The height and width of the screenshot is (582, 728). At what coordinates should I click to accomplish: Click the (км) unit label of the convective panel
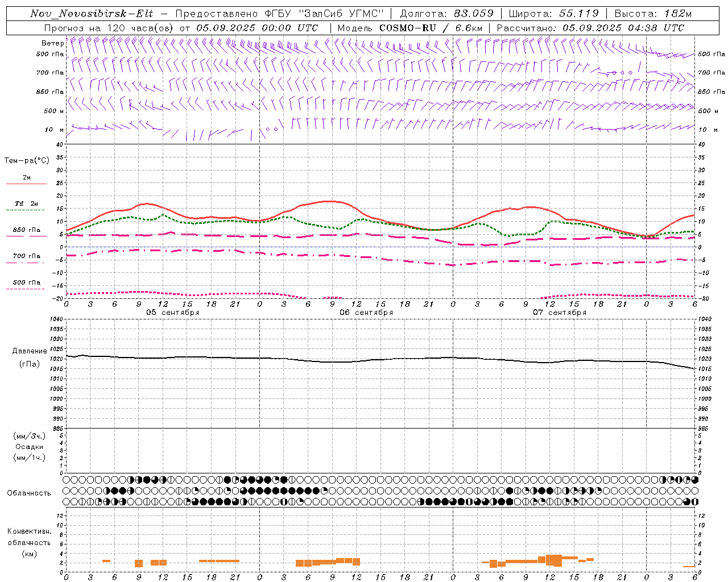29,554
